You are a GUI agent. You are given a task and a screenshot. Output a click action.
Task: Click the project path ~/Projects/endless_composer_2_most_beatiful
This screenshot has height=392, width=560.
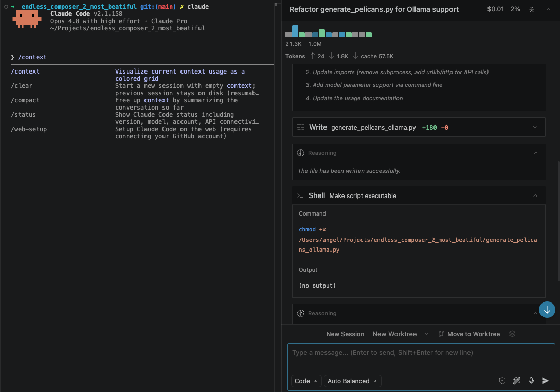[x=128, y=28]
